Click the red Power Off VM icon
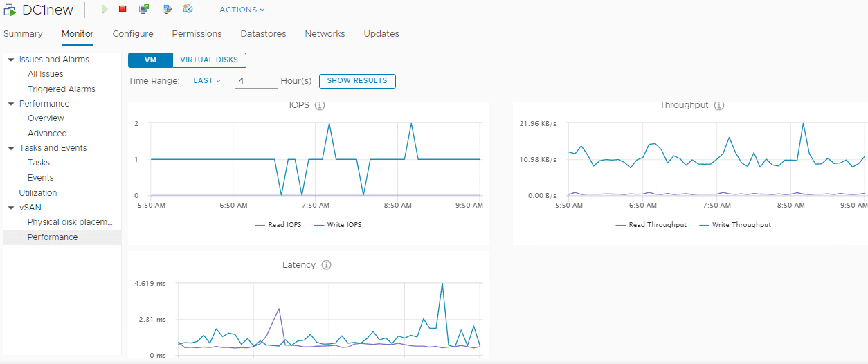The image size is (868, 364). click(123, 9)
